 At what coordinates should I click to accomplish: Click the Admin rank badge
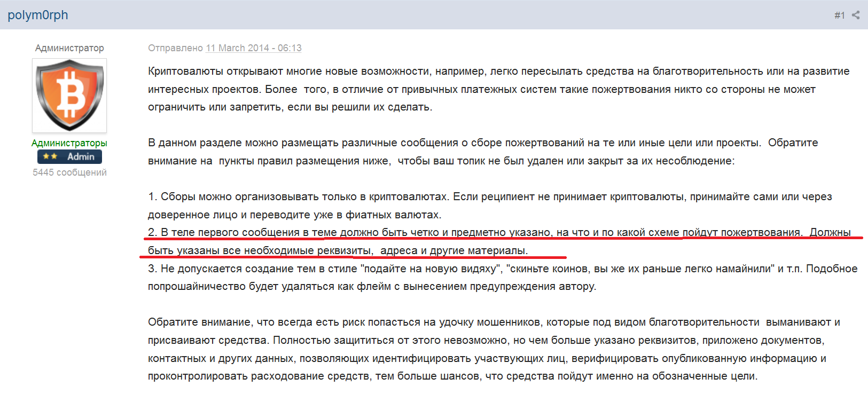[x=69, y=156]
